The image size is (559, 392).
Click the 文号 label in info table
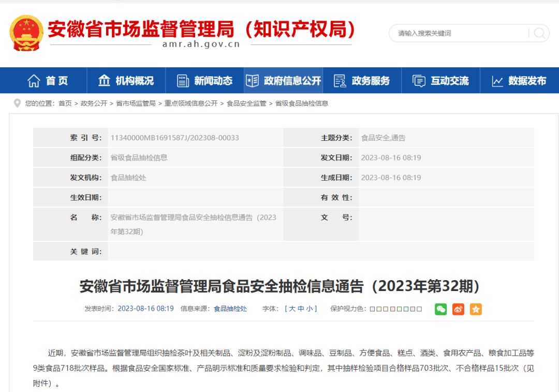[x=336, y=217]
